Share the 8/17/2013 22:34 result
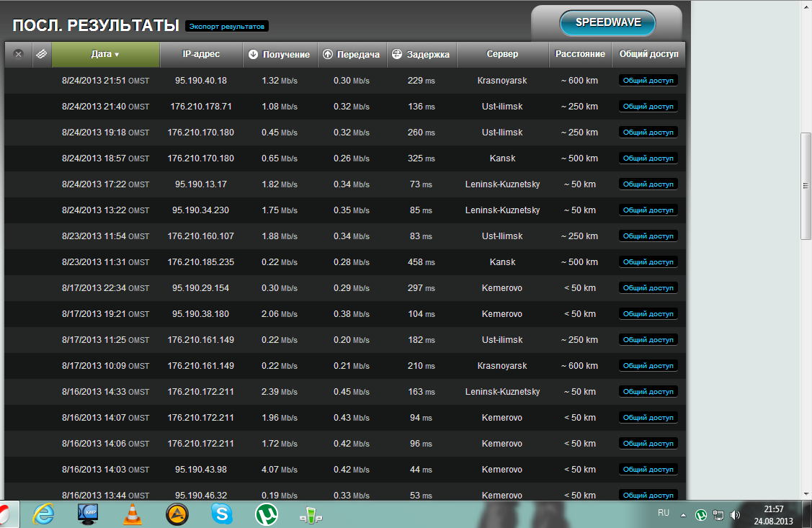 tap(648, 288)
